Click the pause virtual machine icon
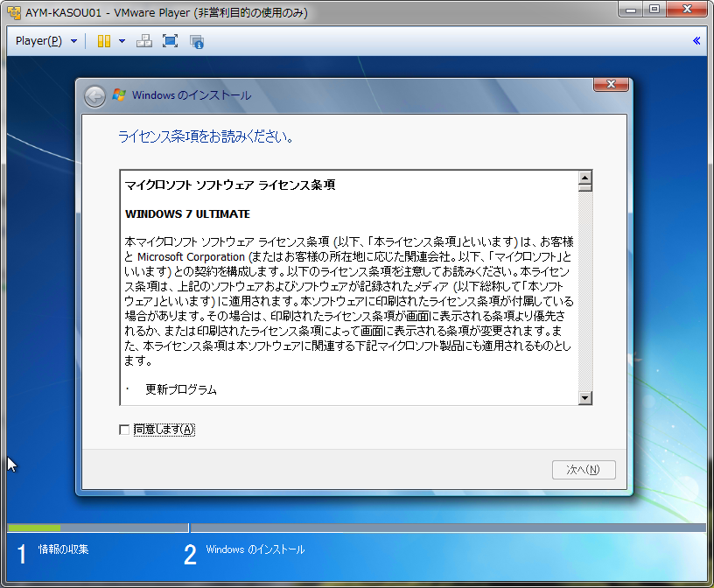 pos(104,41)
